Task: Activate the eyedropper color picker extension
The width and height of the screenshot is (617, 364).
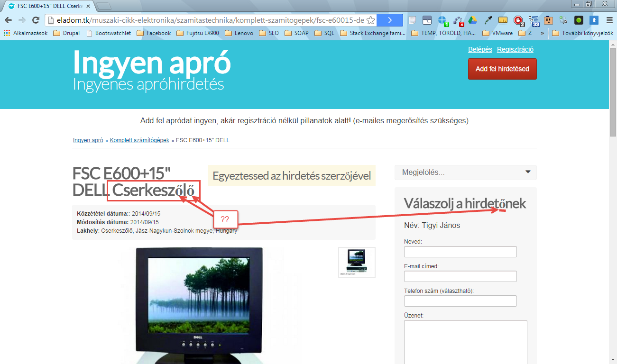Action: [x=488, y=20]
